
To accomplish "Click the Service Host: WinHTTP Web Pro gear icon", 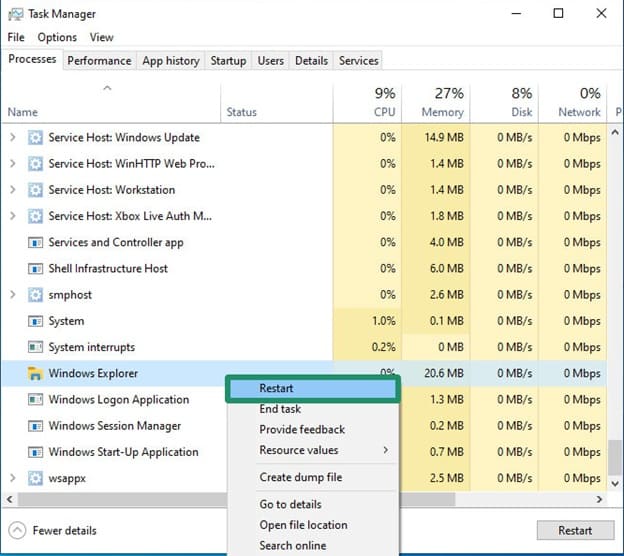I will [x=35, y=164].
